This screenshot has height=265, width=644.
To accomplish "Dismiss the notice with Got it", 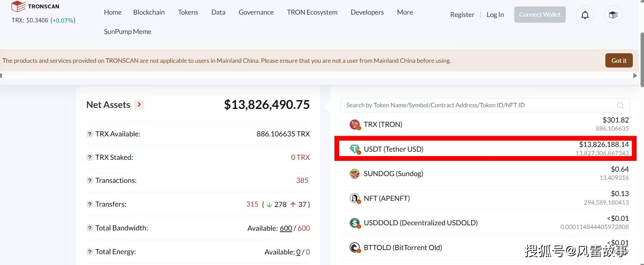I will [619, 60].
